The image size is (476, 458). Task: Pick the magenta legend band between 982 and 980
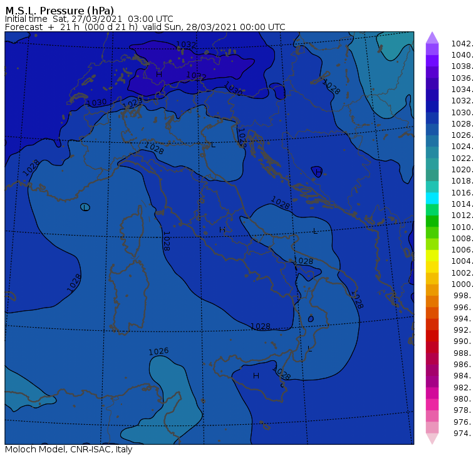tap(432, 393)
